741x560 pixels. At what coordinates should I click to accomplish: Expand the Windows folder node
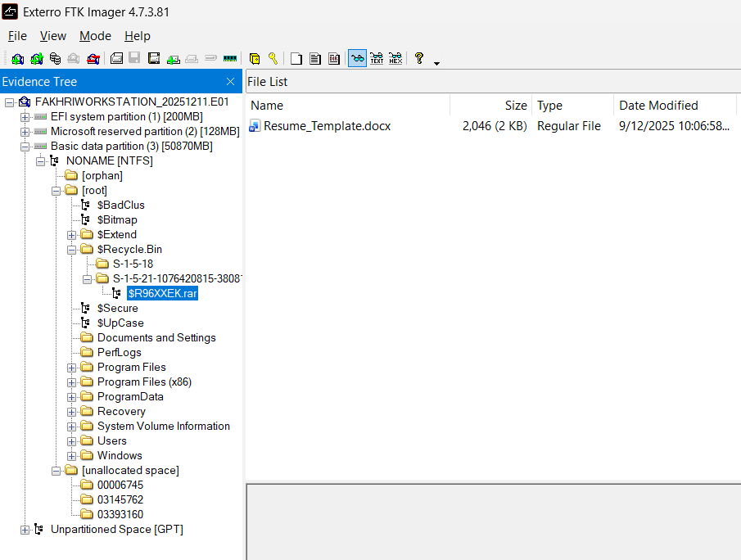(x=72, y=455)
